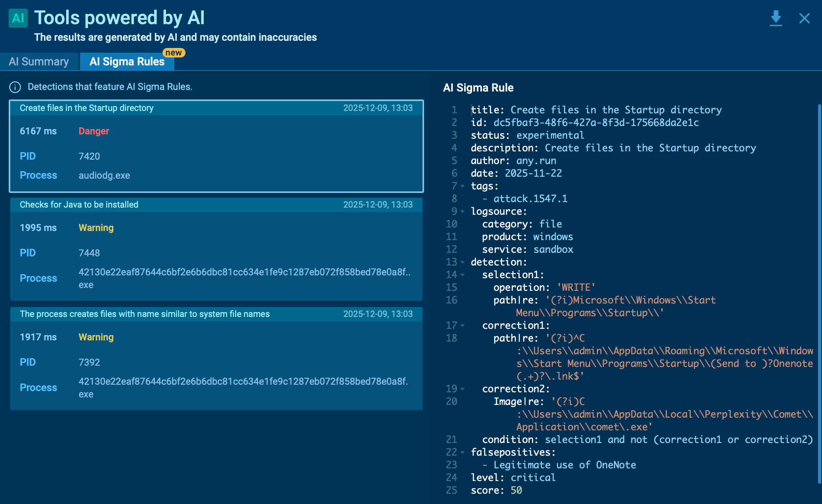Click the new badge on Sigma tab

[174, 53]
